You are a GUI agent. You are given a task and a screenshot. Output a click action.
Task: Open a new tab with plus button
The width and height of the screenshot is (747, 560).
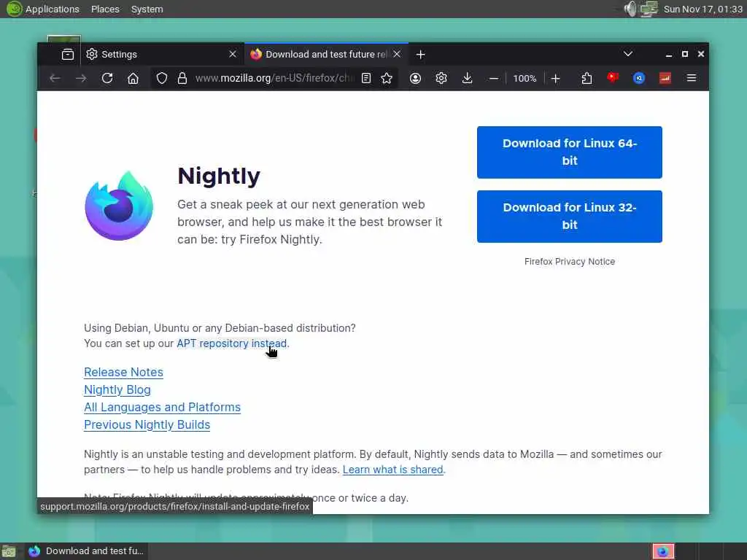point(420,55)
